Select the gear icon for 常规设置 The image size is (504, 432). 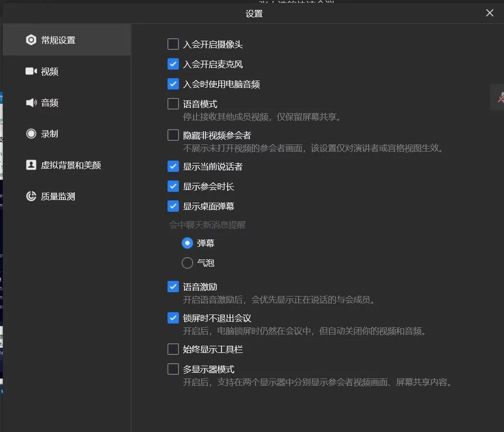coord(31,40)
